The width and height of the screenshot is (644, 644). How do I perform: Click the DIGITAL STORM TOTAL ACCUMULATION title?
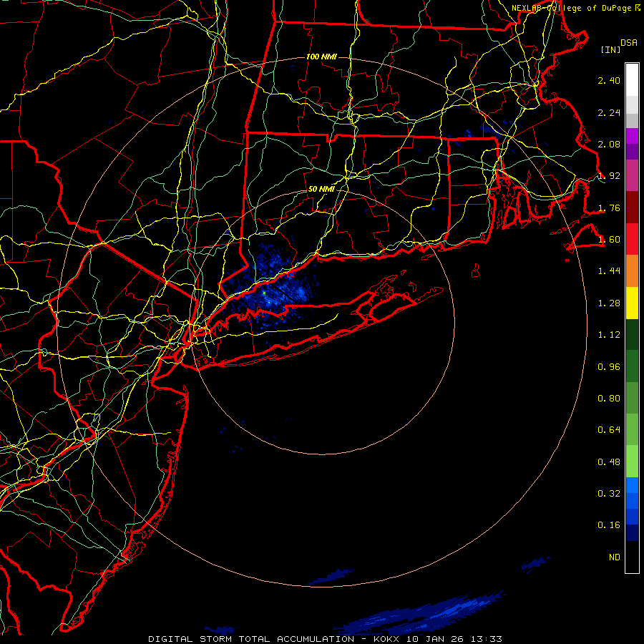coord(251,639)
